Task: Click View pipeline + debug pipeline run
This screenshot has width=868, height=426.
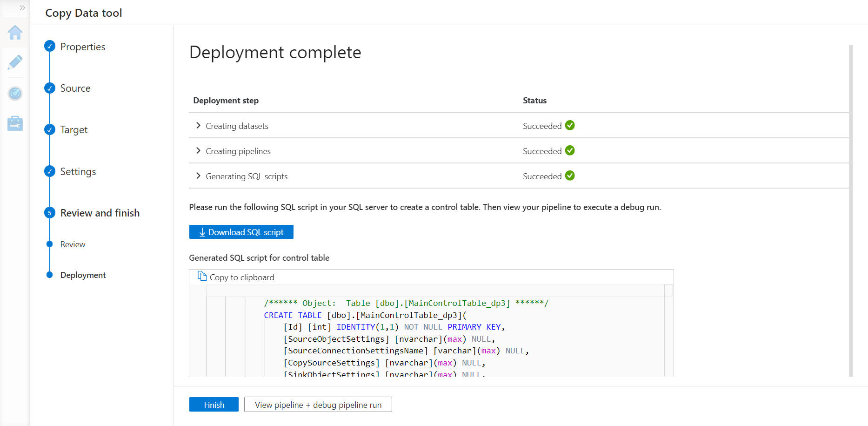Action: pos(318,405)
